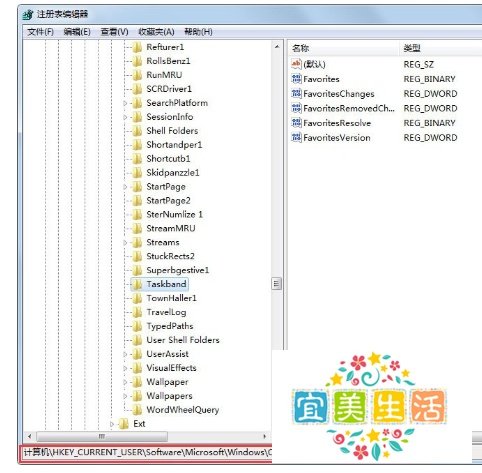The height and width of the screenshot is (473, 482).
Task: Click tree vertical scrollbar up arrow
Action: coord(277,47)
